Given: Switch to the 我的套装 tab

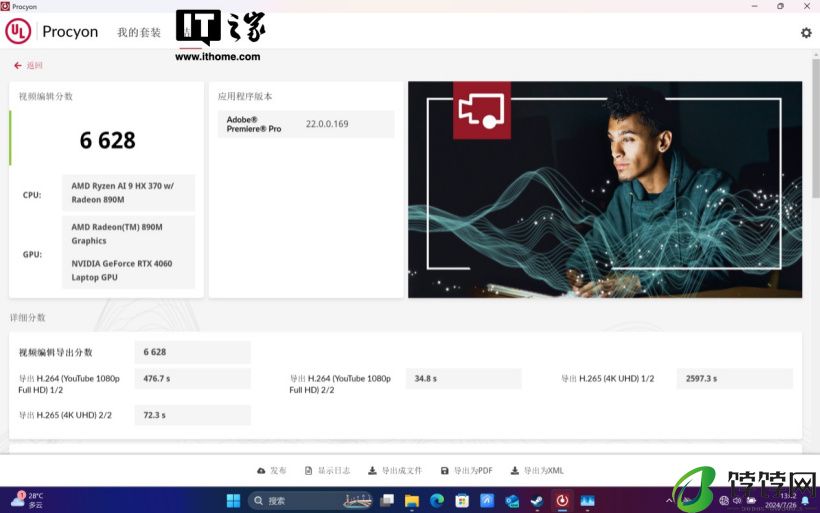Looking at the screenshot, I should pyautogui.click(x=139, y=32).
